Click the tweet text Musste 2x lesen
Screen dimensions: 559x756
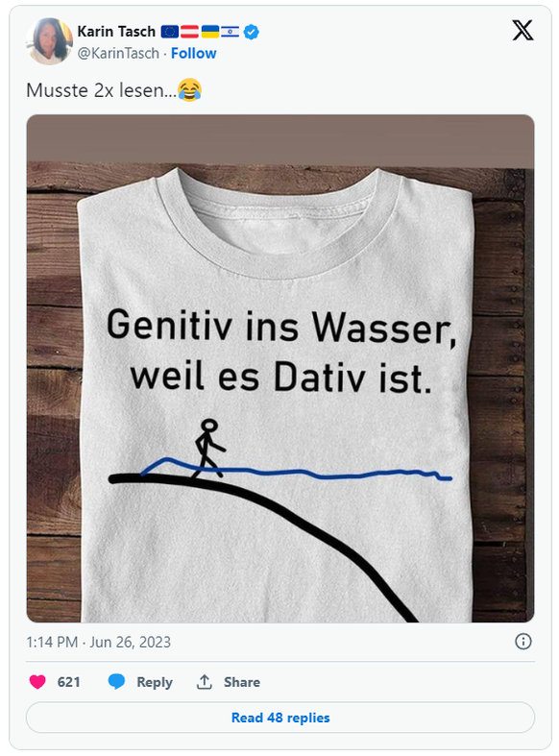tap(101, 90)
